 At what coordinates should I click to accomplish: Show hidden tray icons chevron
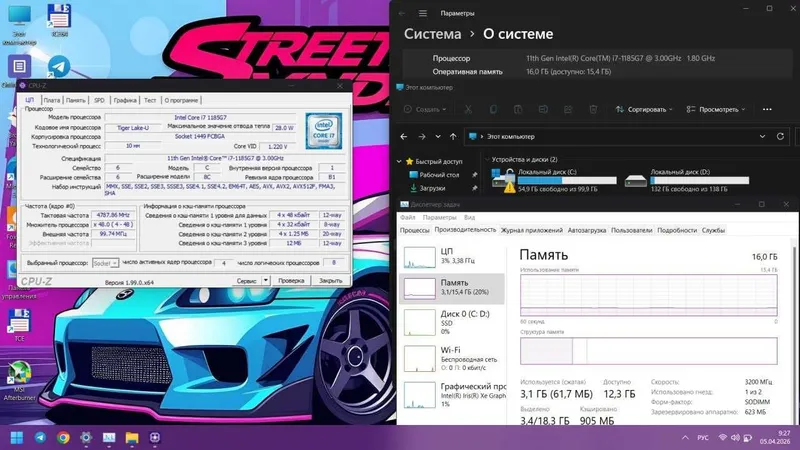pyautogui.click(x=685, y=437)
